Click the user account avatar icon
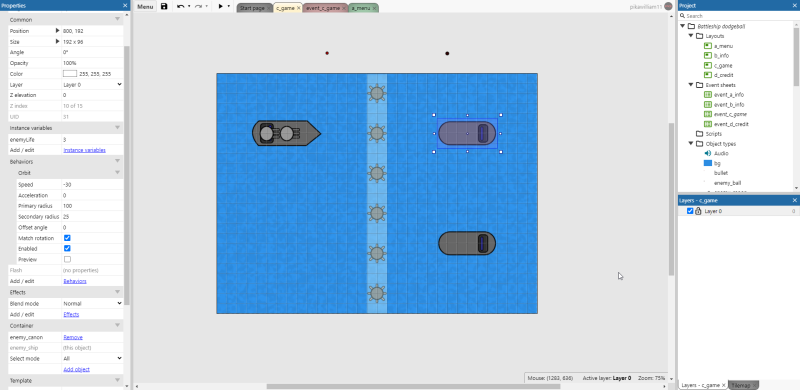Viewport: 800px width, 390px height. pos(668,7)
